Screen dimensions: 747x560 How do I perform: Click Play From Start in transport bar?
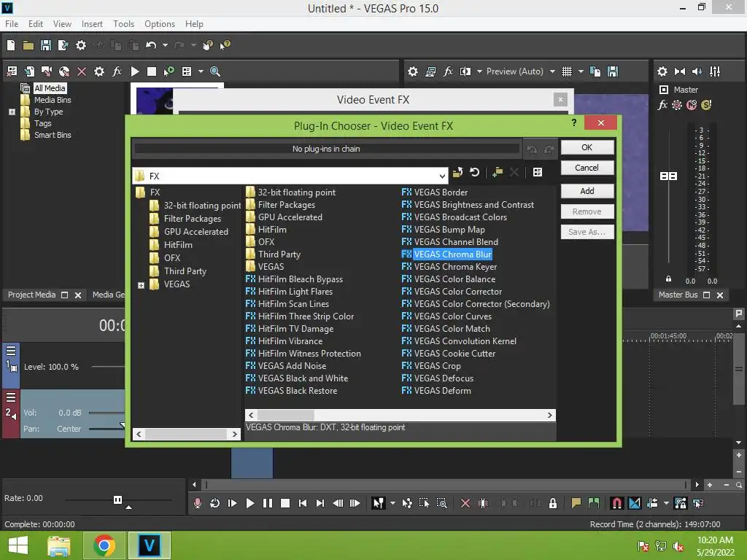(233, 503)
